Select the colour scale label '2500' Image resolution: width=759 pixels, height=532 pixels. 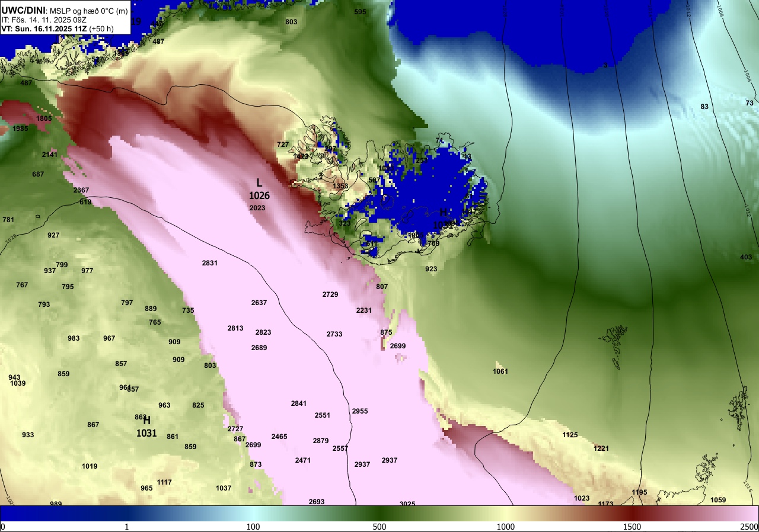(748, 527)
